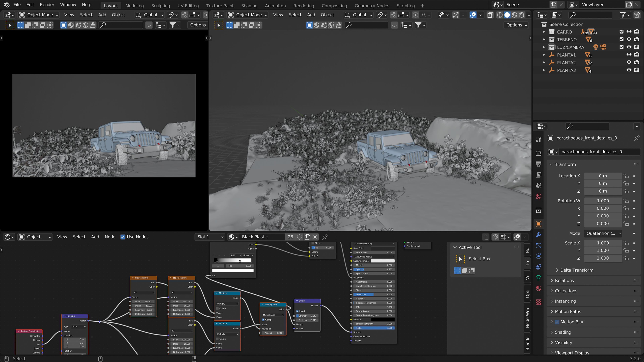Image resolution: width=644 pixels, height=362 pixels.
Task: Open Options popover in right viewport
Action: tap(517, 25)
